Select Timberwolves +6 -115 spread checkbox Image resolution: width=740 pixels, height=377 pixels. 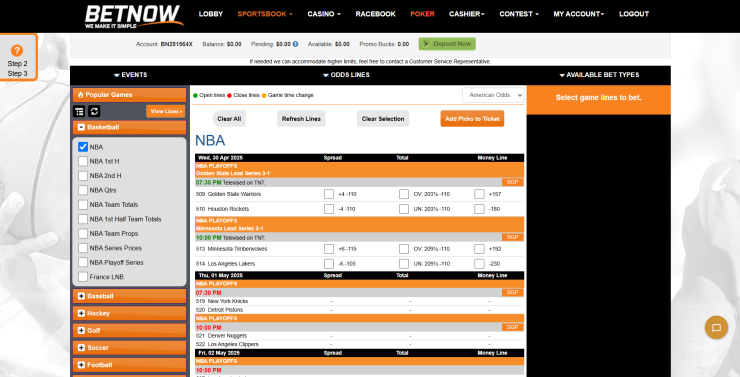click(329, 249)
